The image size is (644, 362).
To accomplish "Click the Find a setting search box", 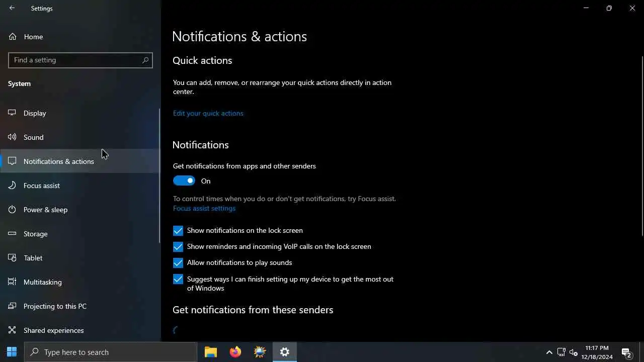I will coord(80,60).
